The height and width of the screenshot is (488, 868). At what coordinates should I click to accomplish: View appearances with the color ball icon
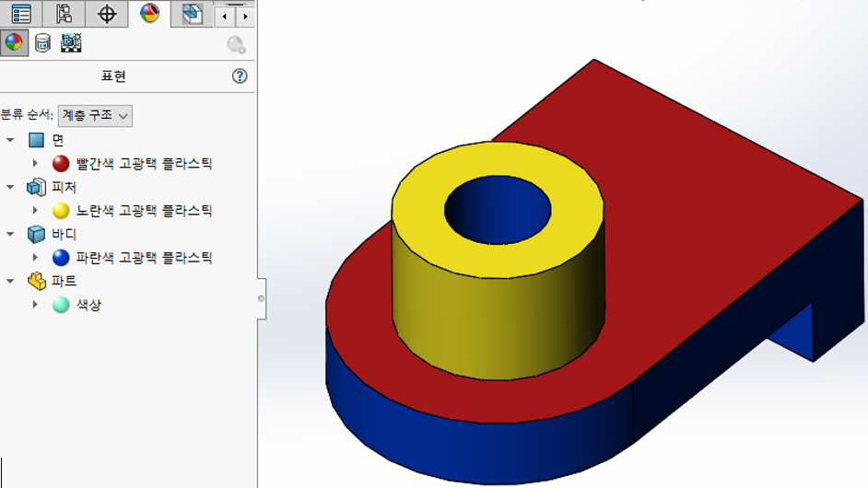point(14,42)
